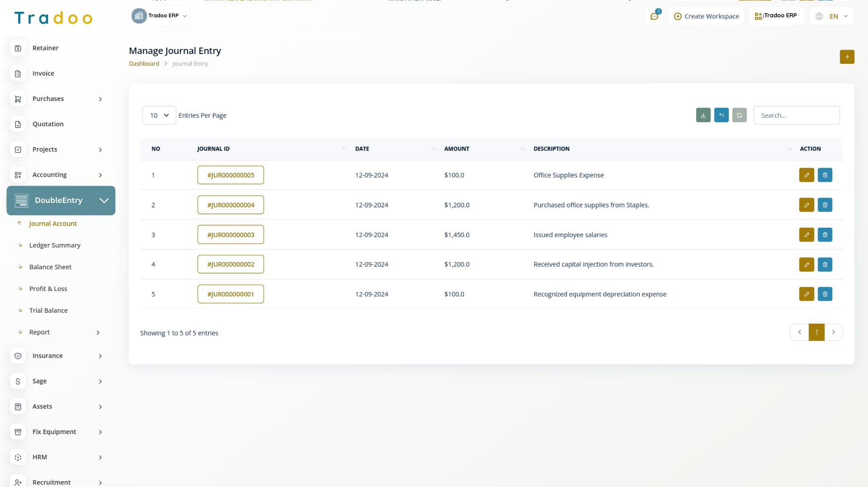This screenshot has width=868, height=487.
Task: Delete journal entry #JUR000000005
Action: point(825,175)
